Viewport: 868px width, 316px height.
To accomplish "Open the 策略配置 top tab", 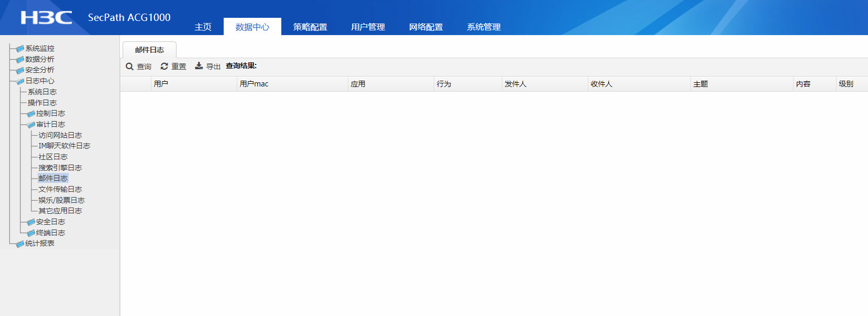I will [x=310, y=27].
